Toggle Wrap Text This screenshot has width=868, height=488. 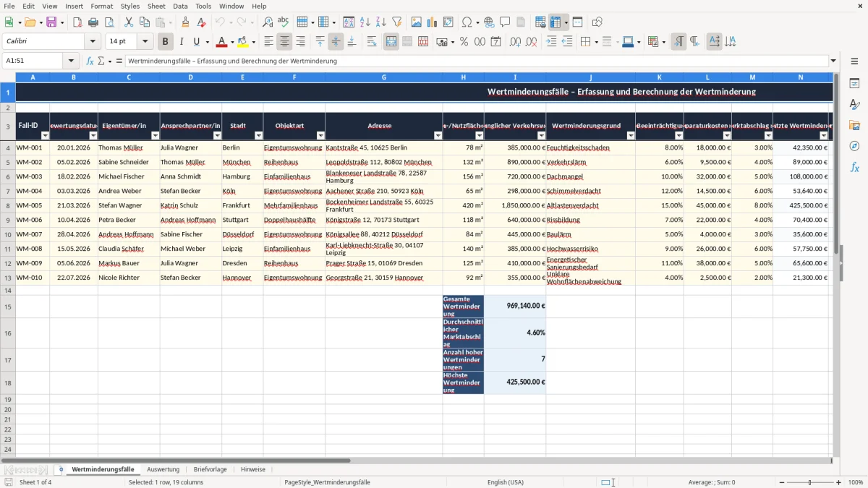(372, 42)
